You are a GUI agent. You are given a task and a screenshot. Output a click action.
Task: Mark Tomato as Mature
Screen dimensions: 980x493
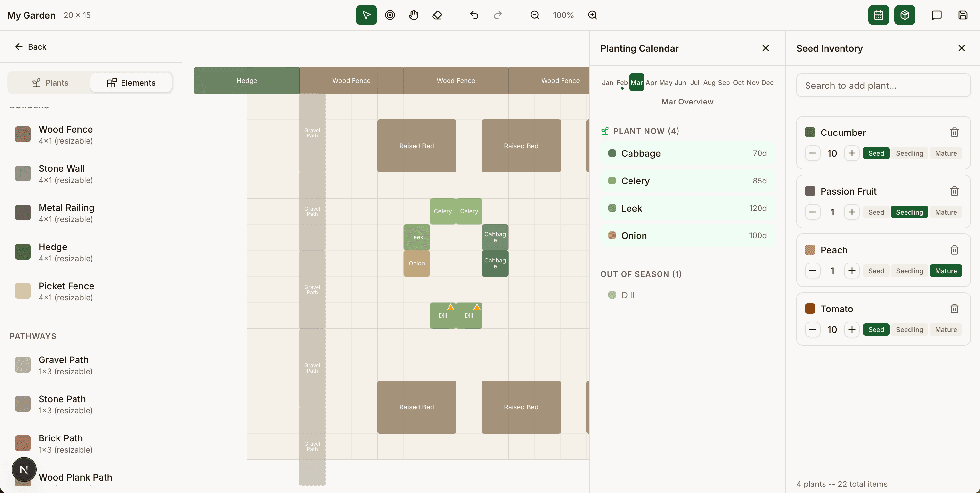coord(946,329)
